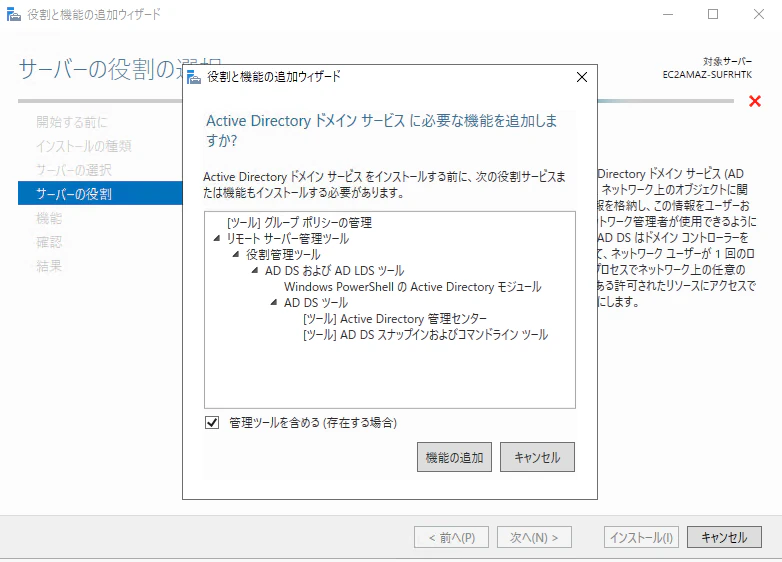Collapse リモート サーバー管理ツール node

coord(216,238)
